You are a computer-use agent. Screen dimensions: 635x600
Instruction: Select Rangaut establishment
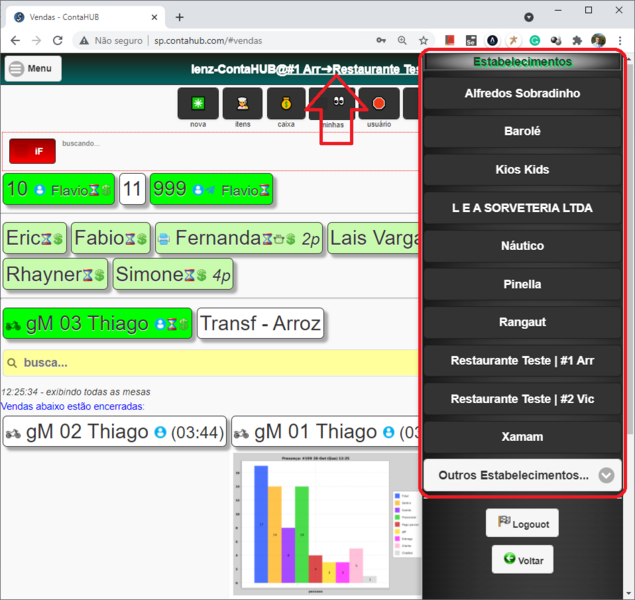click(x=522, y=322)
